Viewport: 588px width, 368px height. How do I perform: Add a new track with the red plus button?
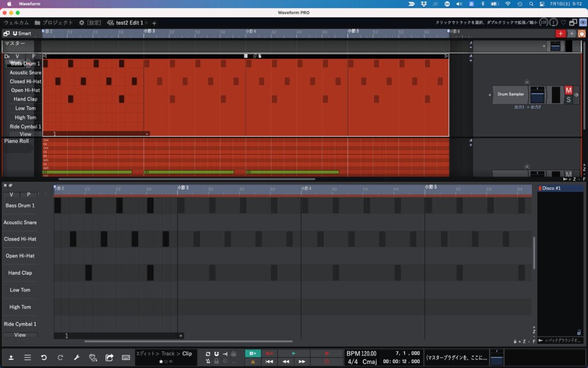561,33
